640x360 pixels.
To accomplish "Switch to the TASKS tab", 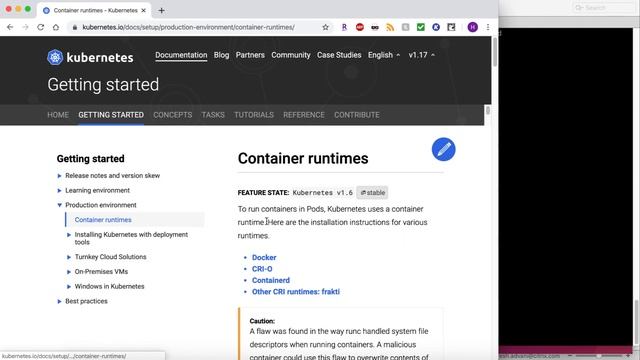I will click(213, 115).
